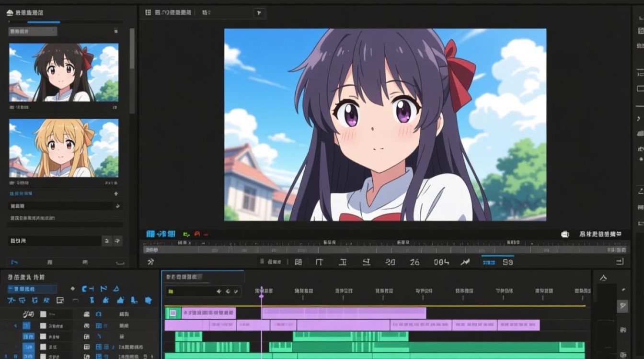Click the highlighted pen icon right of the timeline

622,306
